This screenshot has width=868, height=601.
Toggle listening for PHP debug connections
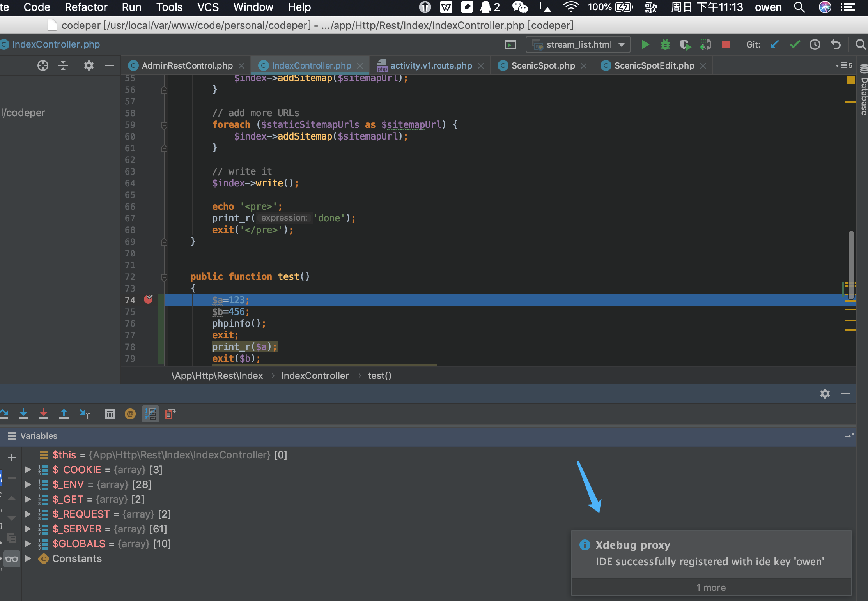coord(706,45)
